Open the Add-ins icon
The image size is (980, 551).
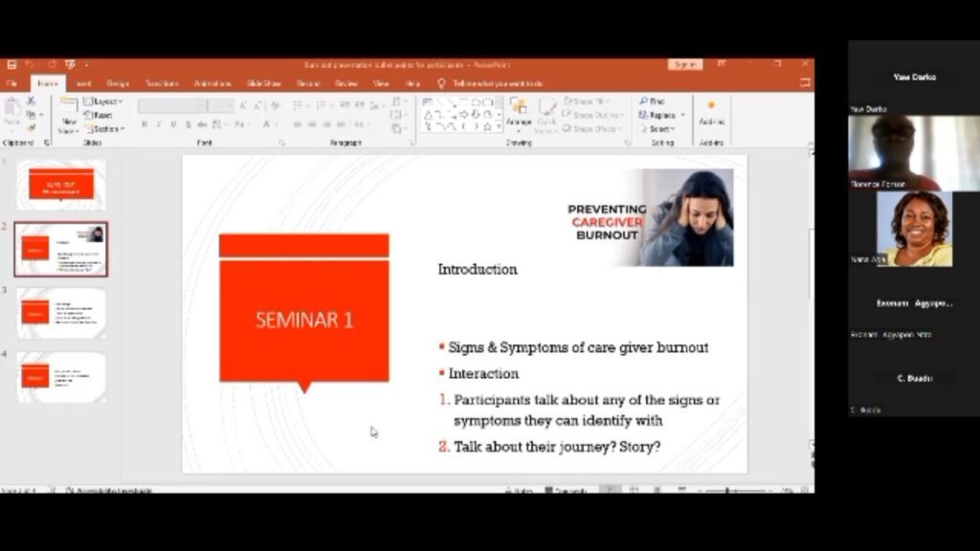(x=711, y=111)
